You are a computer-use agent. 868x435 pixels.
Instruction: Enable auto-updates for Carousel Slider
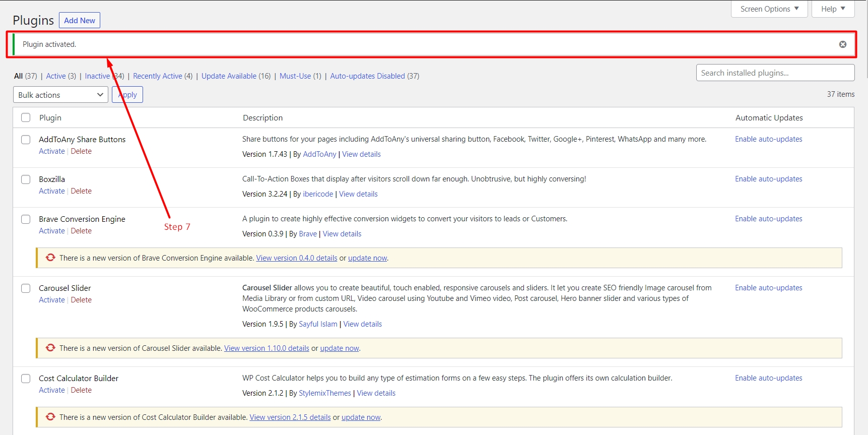coord(768,288)
